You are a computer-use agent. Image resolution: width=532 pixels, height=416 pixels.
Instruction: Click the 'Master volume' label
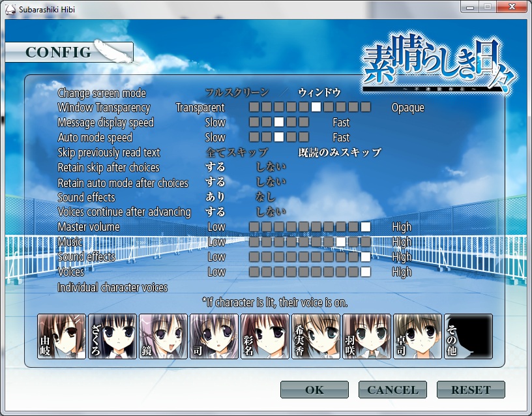pyautogui.click(x=89, y=227)
